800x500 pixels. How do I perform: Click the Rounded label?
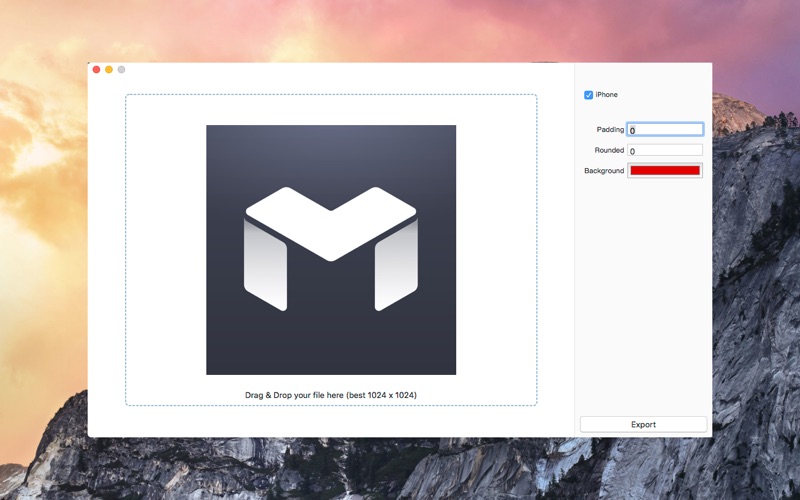pos(609,150)
